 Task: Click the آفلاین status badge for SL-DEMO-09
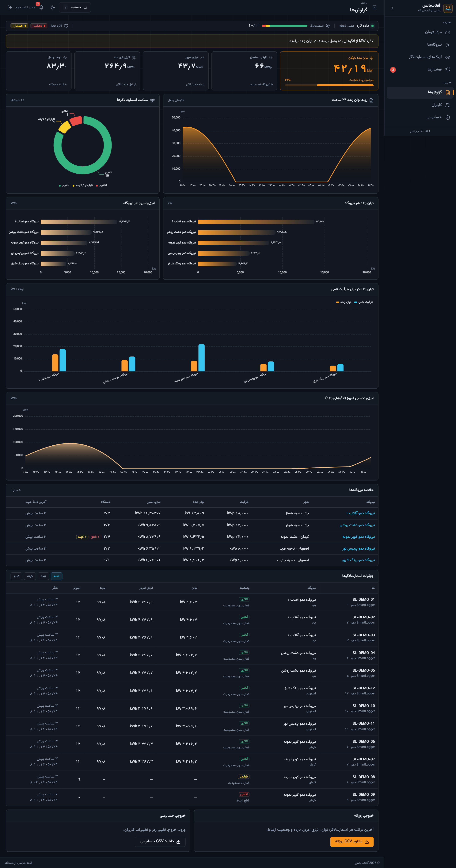244,794
